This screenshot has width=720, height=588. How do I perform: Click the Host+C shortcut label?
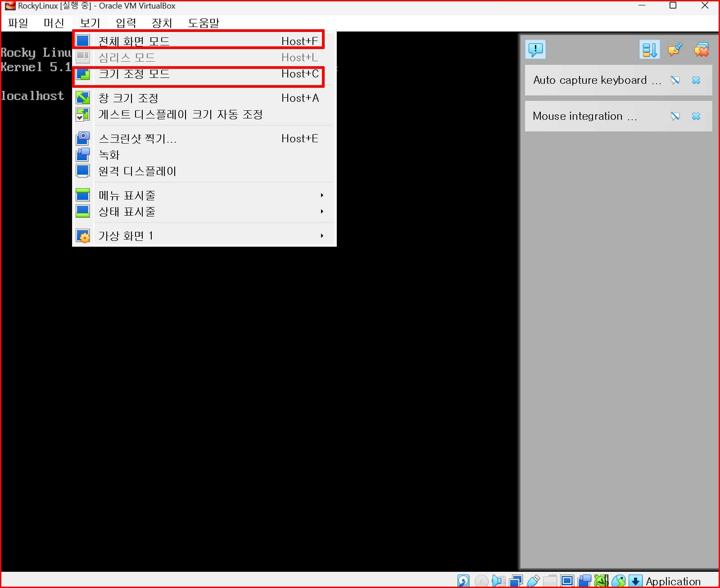coord(300,74)
